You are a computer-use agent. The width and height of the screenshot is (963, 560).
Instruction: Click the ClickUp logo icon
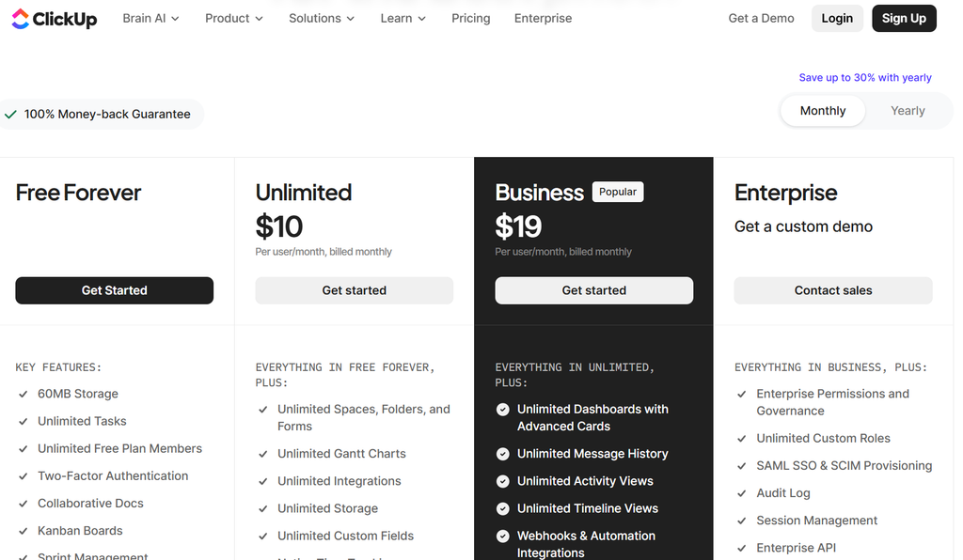point(21,19)
